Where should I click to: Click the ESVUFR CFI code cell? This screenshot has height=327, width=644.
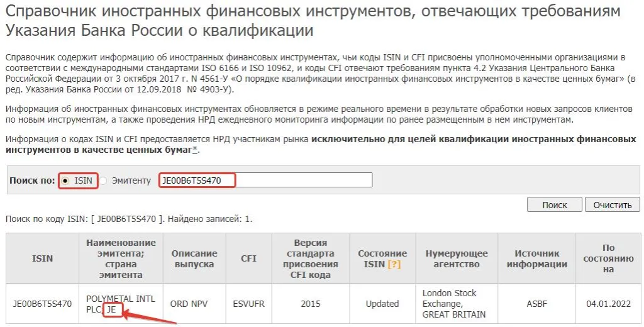coord(249,304)
